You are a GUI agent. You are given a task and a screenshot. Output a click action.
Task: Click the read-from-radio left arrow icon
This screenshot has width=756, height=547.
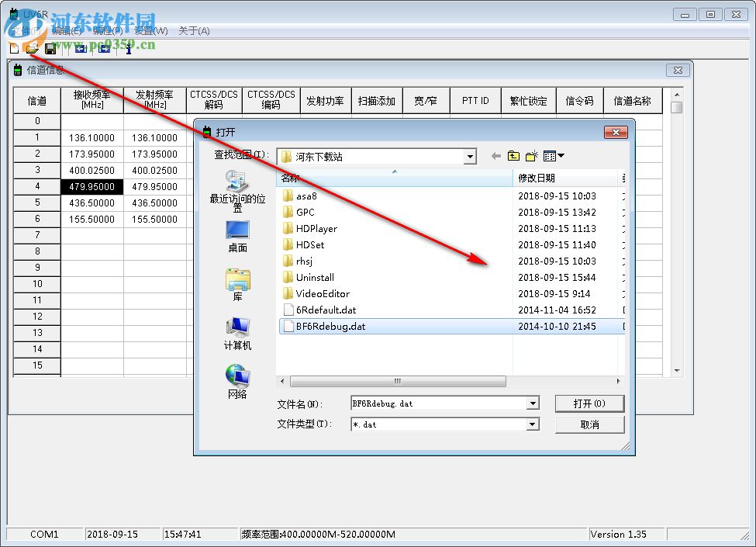click(x=81, y=48)
